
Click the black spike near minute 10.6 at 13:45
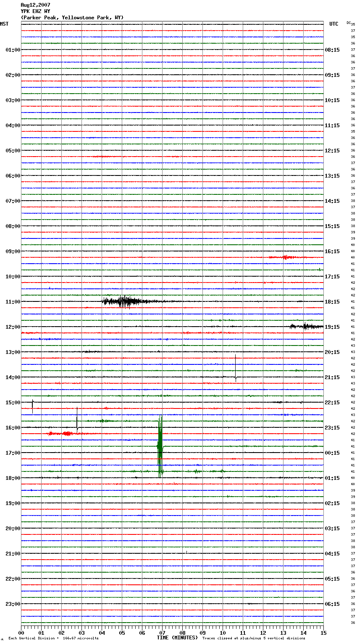(236, 368)
